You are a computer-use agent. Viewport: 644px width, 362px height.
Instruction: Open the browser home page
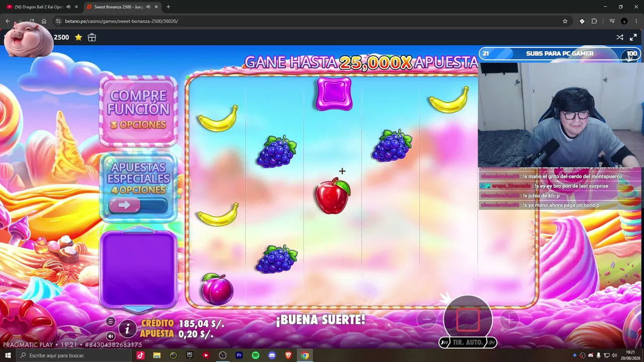pos(44,21)
